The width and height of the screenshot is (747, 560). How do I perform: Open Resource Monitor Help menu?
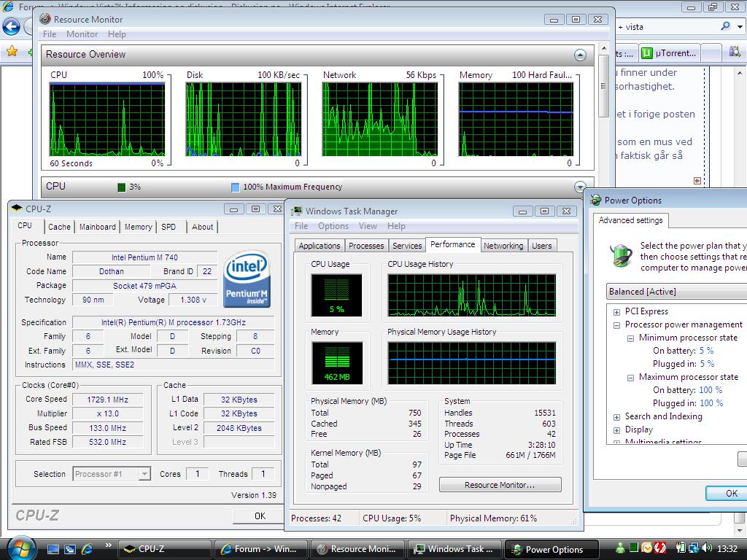[117, 34]
